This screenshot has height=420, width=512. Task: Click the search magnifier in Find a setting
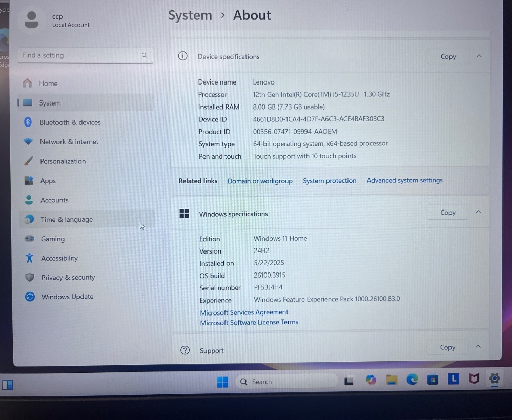click(144, 55)
